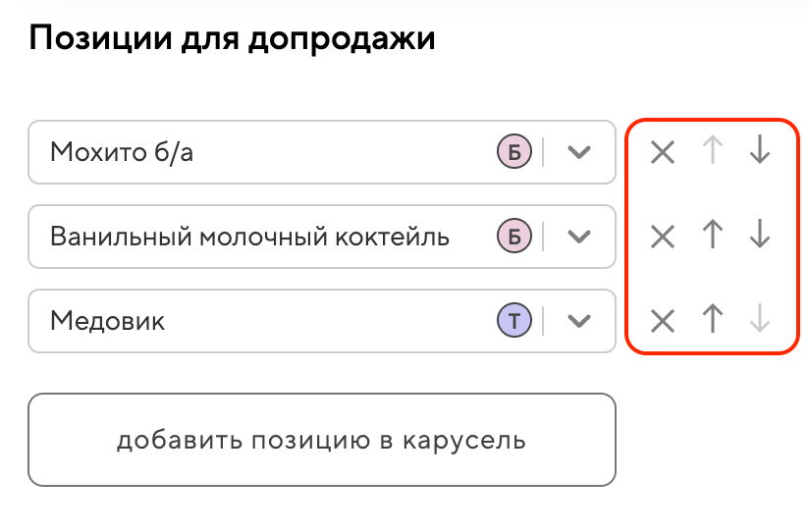The width and height of the screenshot is (809, 532).
Task: Click the Медовик text in the selector
Action: click(x=107, y=321)
